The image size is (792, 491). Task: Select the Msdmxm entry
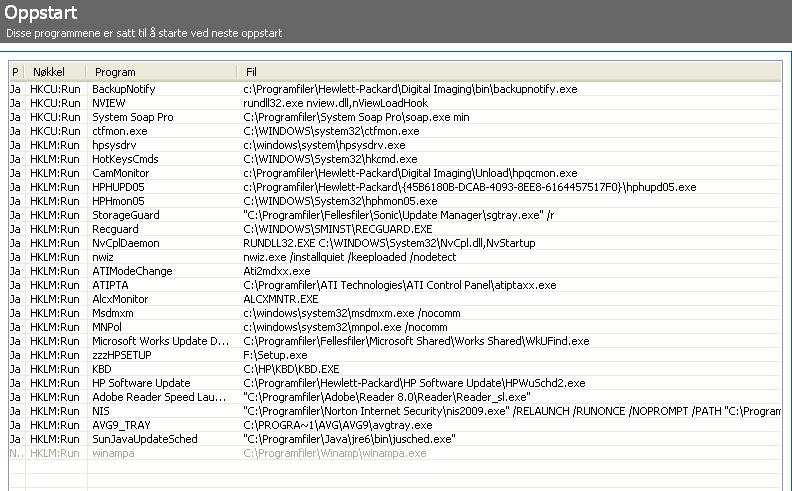point(113,313)
